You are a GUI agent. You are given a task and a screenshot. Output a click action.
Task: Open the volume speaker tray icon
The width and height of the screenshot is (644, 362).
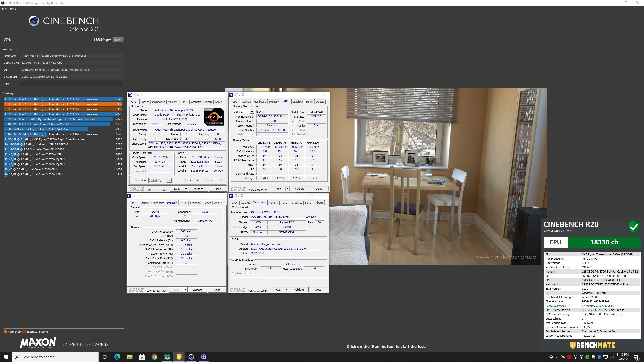coord(611,357)
